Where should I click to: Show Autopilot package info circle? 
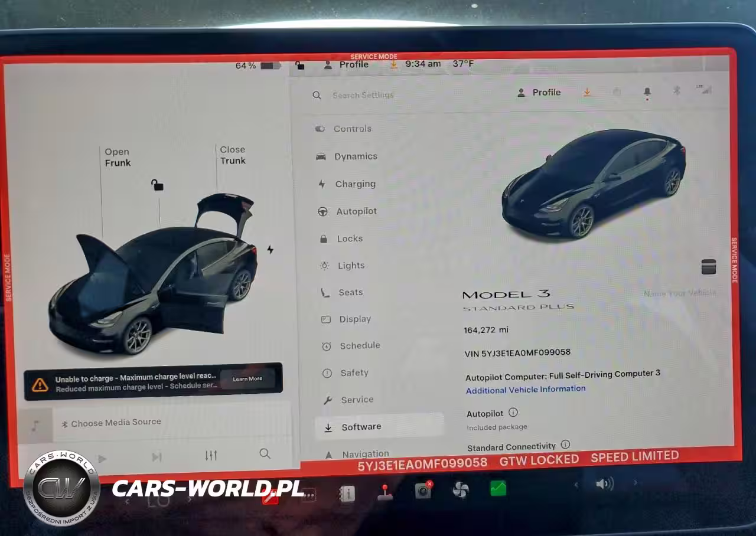click(x=513, y=413)
